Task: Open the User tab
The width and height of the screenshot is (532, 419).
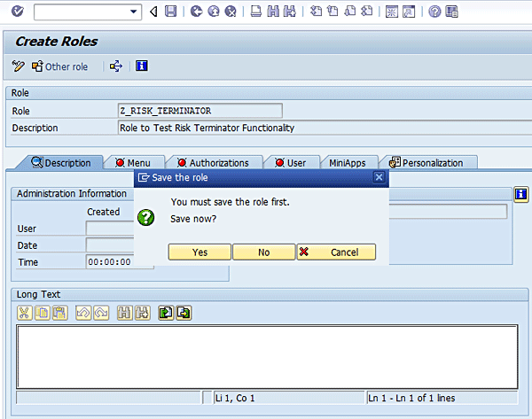Action: (291, 163)
